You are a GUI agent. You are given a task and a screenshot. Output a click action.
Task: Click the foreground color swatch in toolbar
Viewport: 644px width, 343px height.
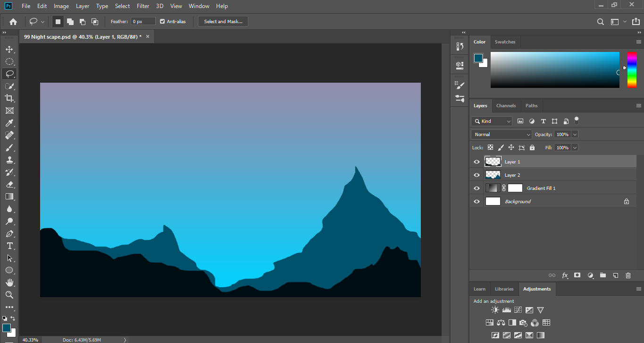click(7, 328)
